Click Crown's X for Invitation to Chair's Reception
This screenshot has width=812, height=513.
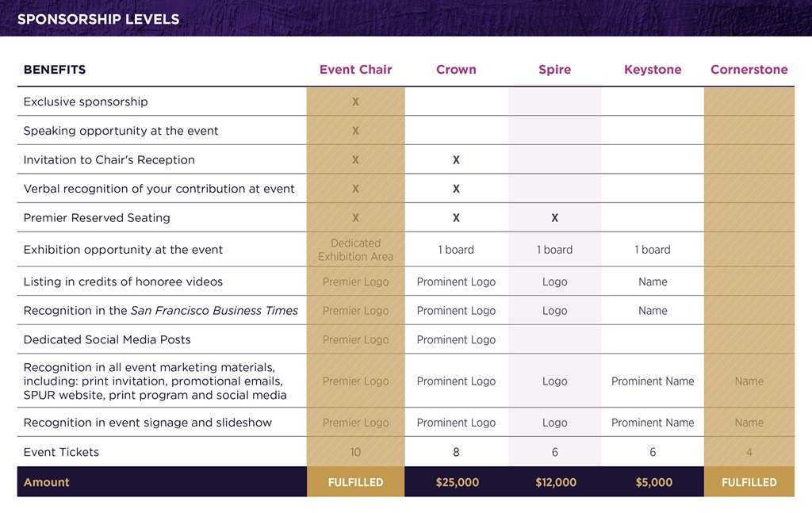click(456, 160)
